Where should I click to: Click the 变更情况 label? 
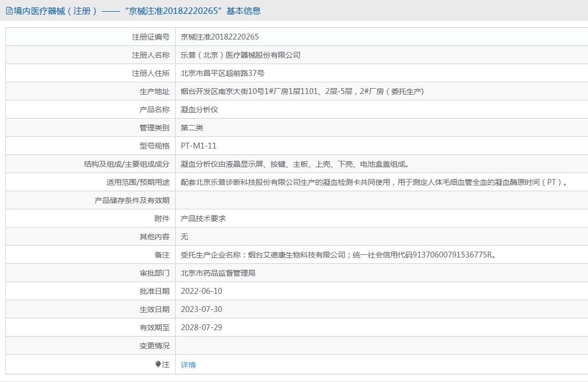tap(154, 346)
